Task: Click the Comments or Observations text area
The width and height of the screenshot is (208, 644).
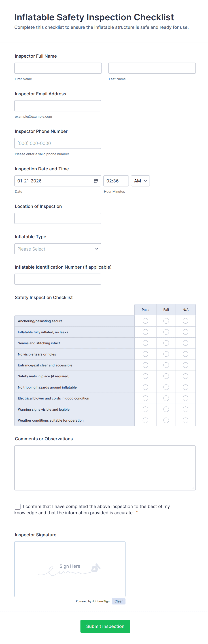Action: click(x=105, y=468)
